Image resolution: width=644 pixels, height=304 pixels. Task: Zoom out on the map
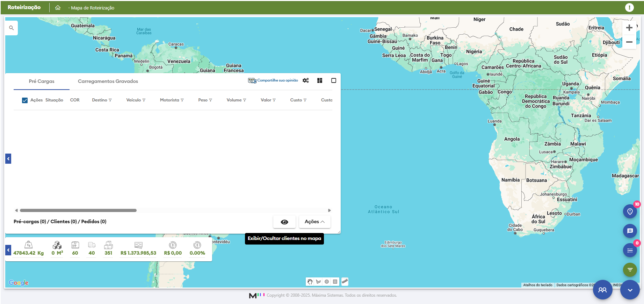coord(629,42)
